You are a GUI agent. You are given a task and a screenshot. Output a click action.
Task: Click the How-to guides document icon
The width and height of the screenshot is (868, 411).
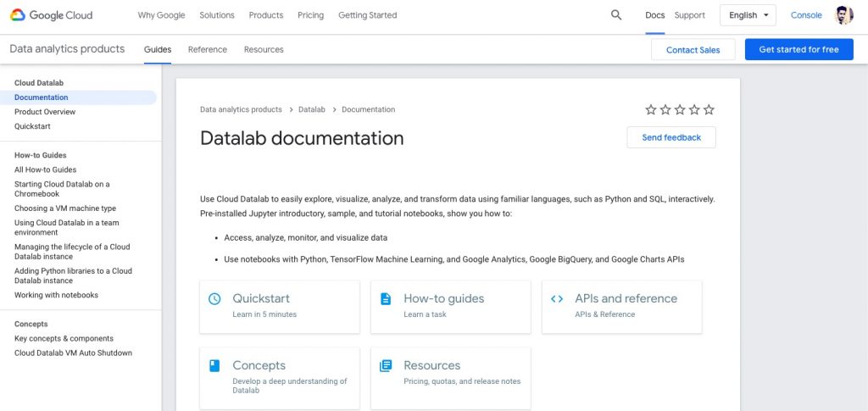point(386,298)
